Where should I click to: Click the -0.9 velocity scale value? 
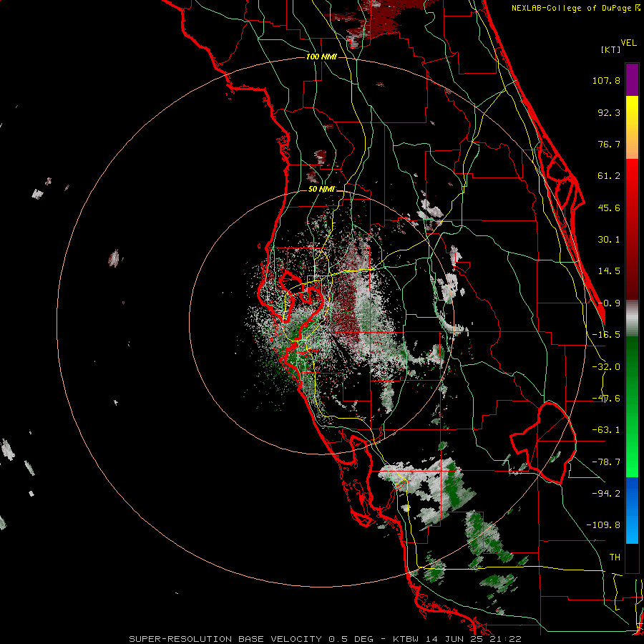point(609,303)
